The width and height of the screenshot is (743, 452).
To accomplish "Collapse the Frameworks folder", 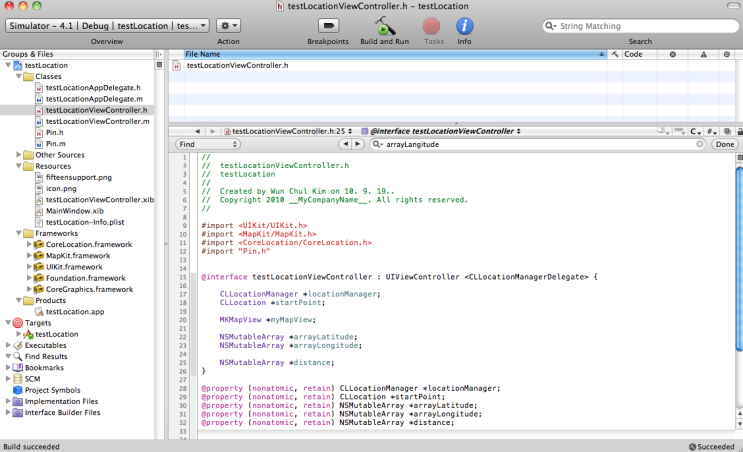I will [x=18, y=233].
